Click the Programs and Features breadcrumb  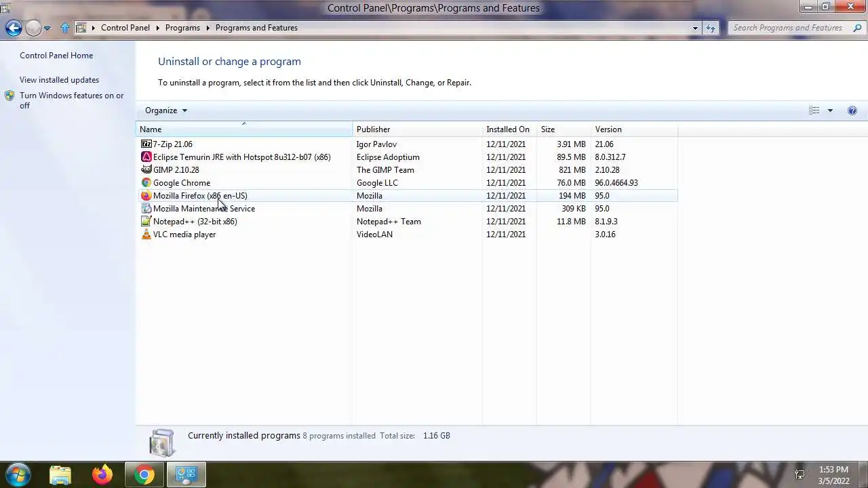(x=256, y=28)
